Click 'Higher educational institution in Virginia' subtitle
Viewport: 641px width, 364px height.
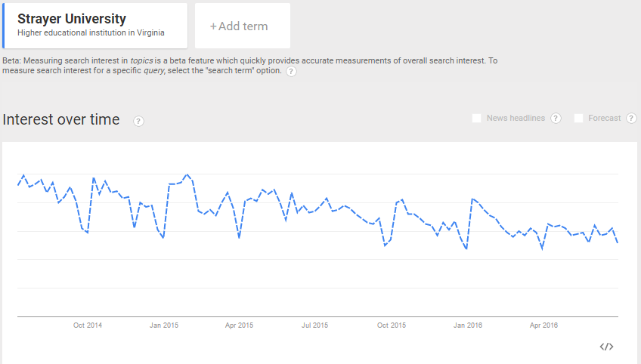tap(91, 32)
